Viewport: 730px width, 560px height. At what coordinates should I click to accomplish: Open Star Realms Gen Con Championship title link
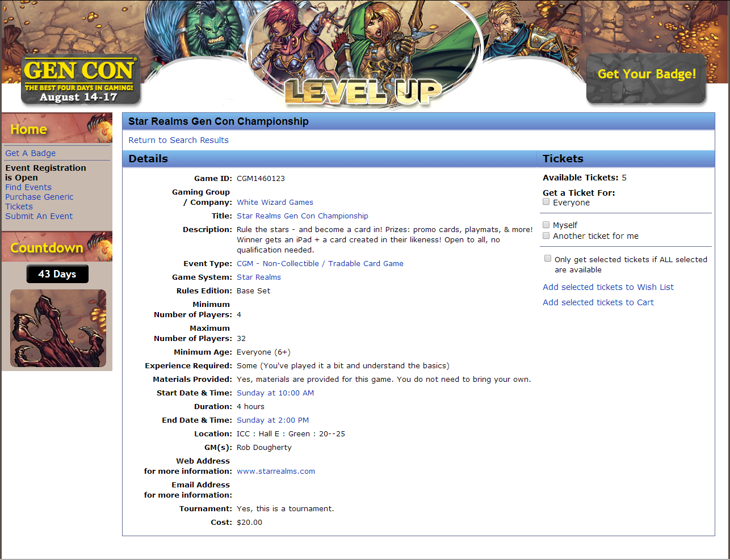coord(303,216)
